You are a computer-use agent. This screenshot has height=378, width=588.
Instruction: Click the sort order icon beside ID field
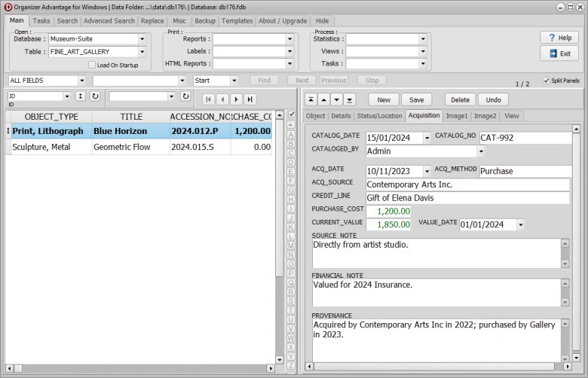pos(80,96)
